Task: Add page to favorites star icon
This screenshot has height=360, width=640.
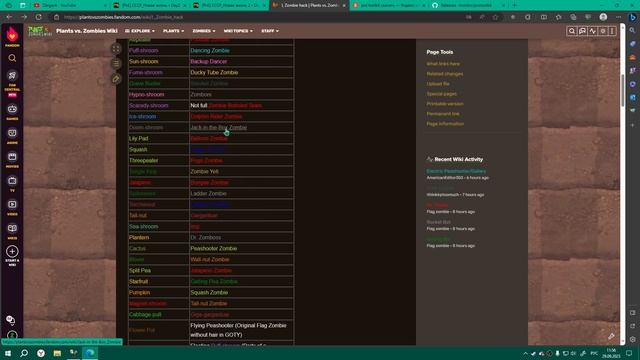Action: 496,17
